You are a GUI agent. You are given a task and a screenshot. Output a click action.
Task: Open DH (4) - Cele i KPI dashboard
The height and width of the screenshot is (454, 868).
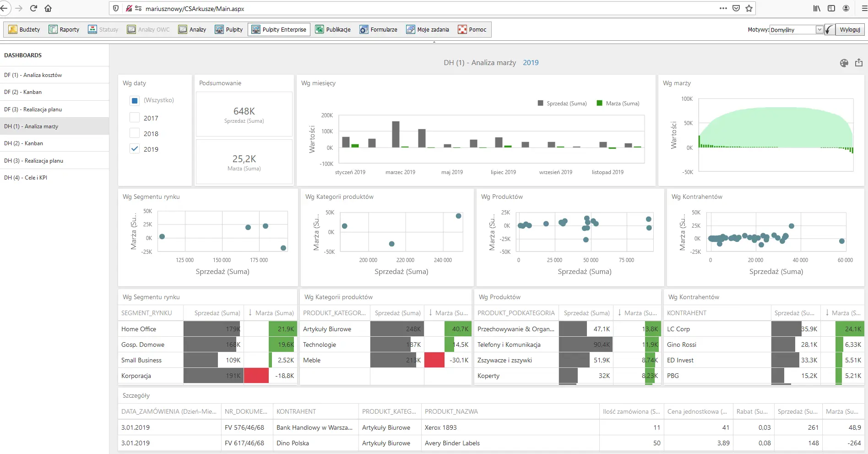[x=54, y=177]
